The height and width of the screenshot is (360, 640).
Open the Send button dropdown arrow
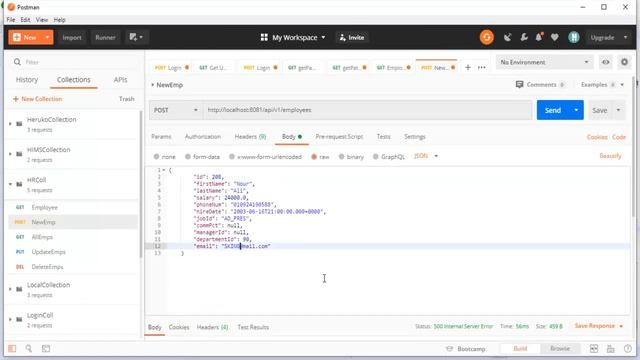coord(576,110)
